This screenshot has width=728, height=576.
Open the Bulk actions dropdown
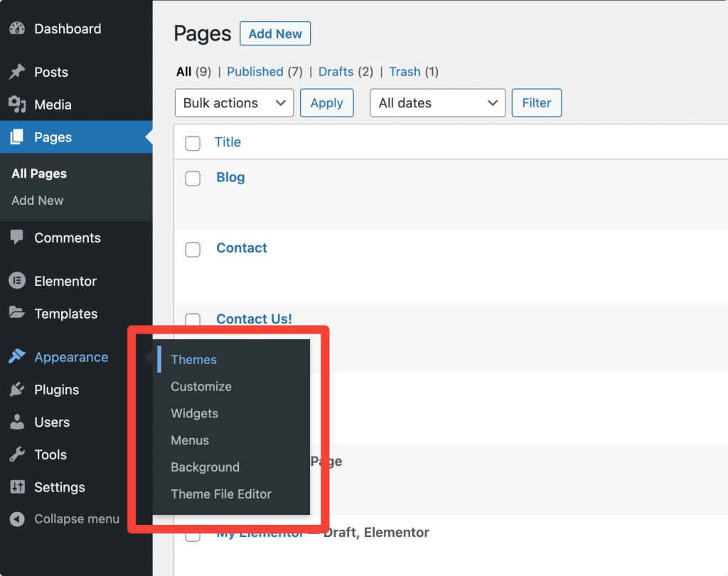click(234, 102)
